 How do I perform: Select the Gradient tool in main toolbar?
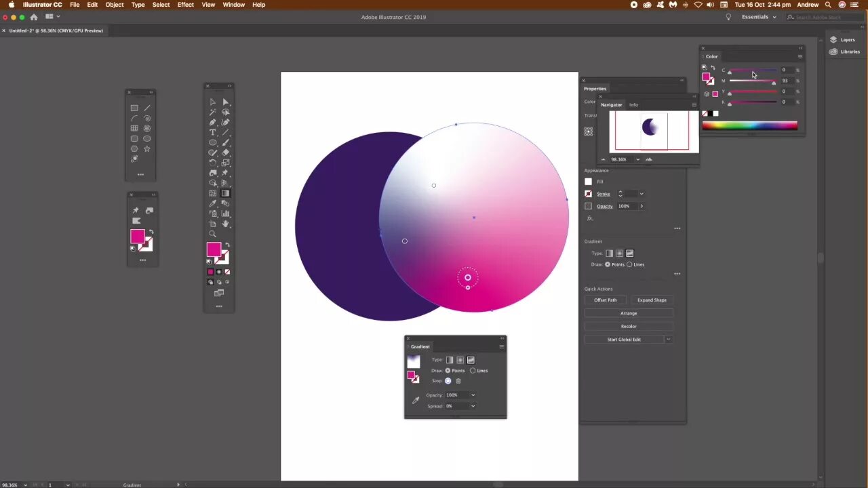click(225, 193)
